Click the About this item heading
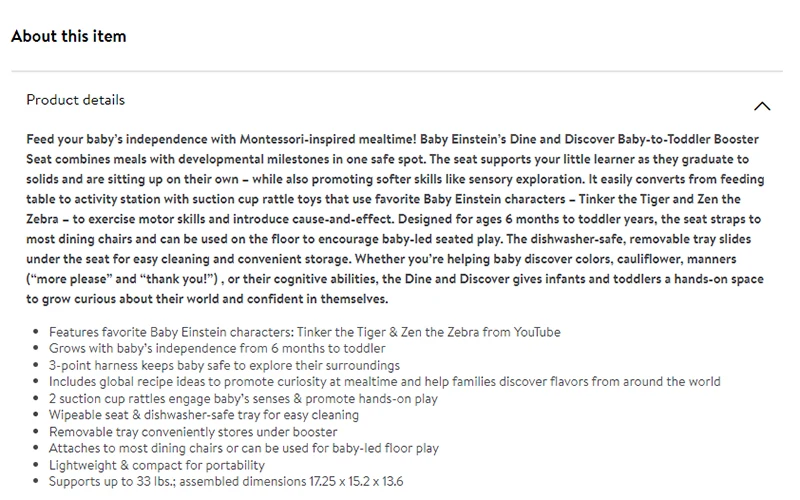This screenshot has height=500, width=800. (69, 36)
